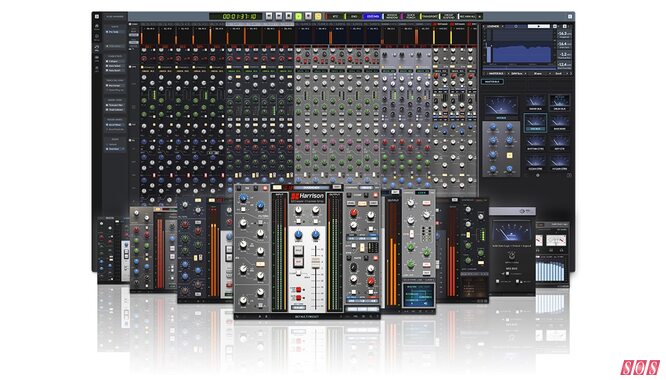This screenshot has height=380, width=666.
Task: Select the highlighted VU meter thumbnail
Action: click(x=535, y=122)
